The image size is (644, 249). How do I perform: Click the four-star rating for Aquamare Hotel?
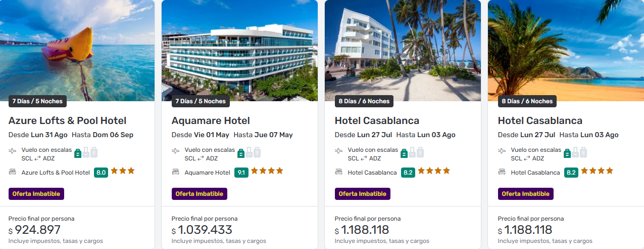coord(267,171)
